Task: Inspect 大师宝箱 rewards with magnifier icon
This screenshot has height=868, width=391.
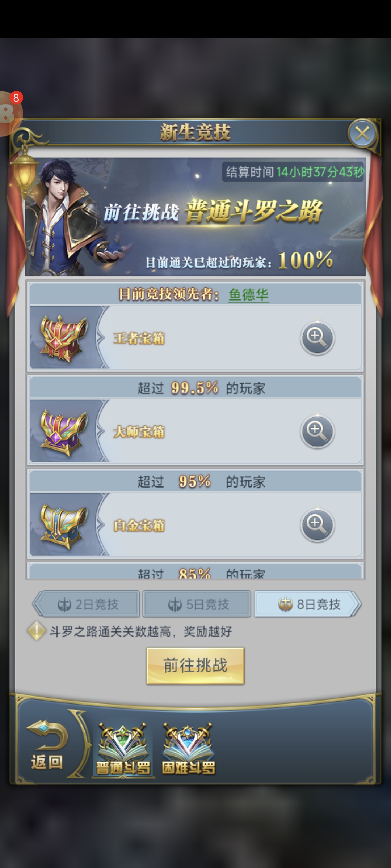Action: 317,431
